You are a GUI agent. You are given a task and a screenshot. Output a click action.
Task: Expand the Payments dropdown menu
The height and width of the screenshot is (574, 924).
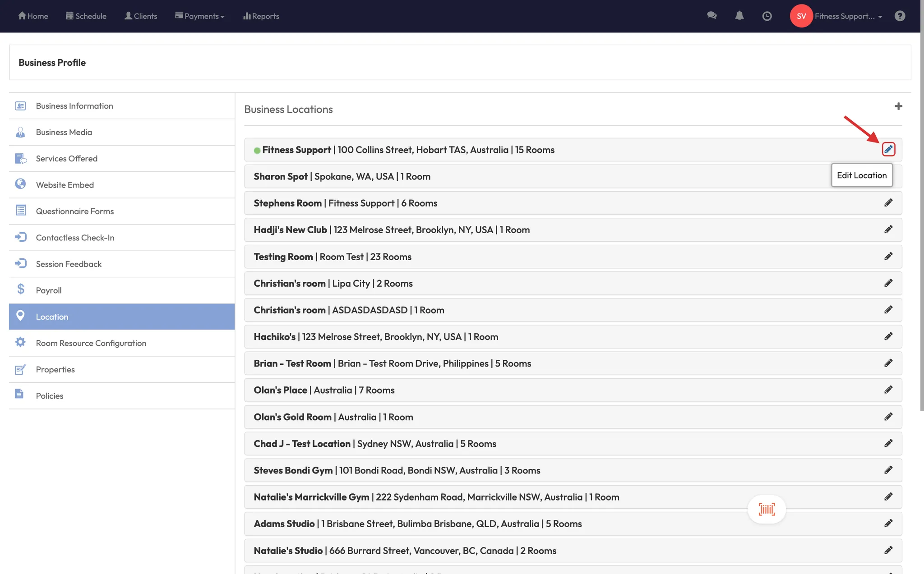[x=200, y=16]
